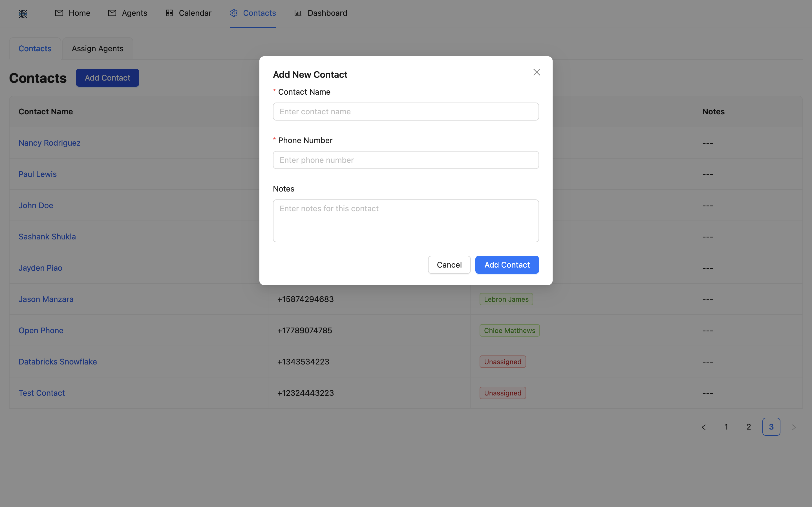Go to previous page arrow
This screenshot has height=507, width=812.
[704, 427]
